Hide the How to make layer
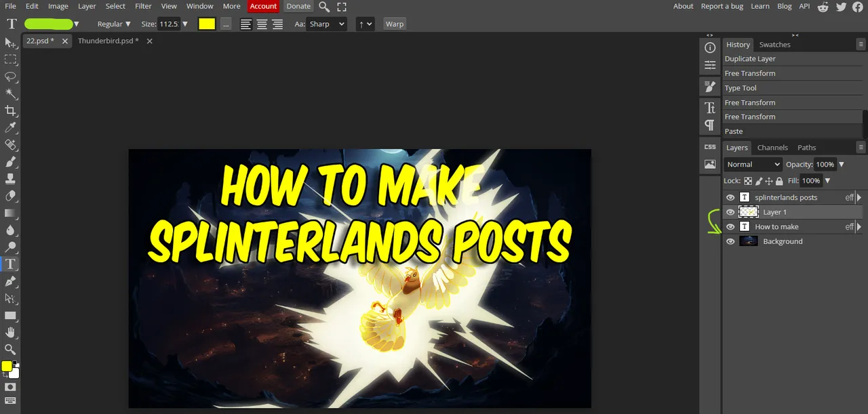868x414 pixels. click(730, 227)
